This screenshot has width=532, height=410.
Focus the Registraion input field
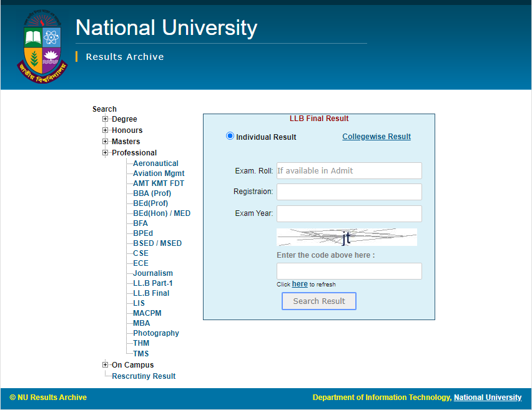click(349, 192)
